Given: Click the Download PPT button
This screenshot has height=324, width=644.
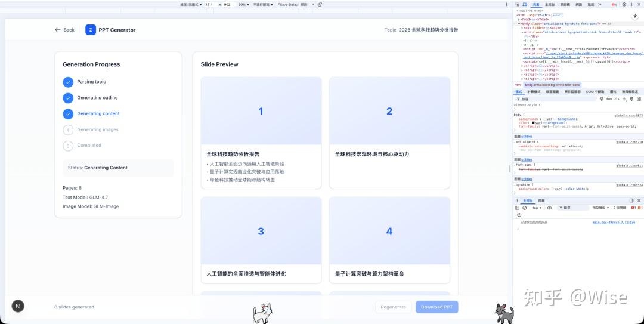Looking at the screenshot, I should pyautogui.click(x=436, y=307).
